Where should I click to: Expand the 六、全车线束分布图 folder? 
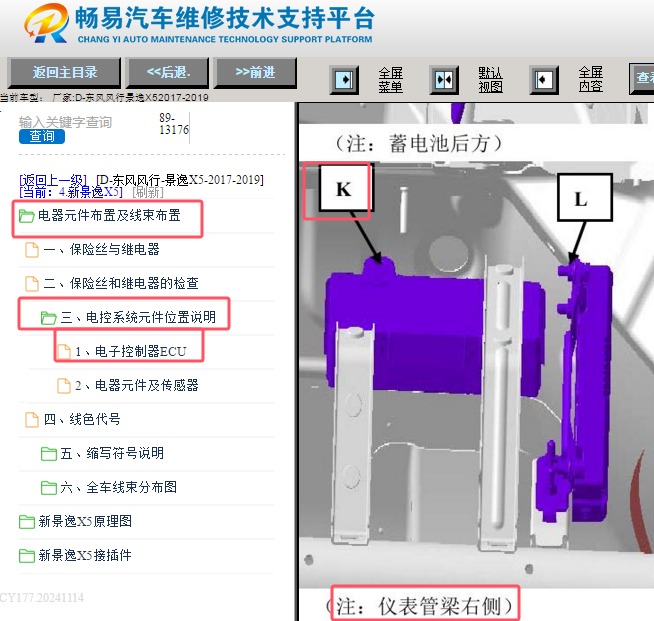(x=118, y=487)
